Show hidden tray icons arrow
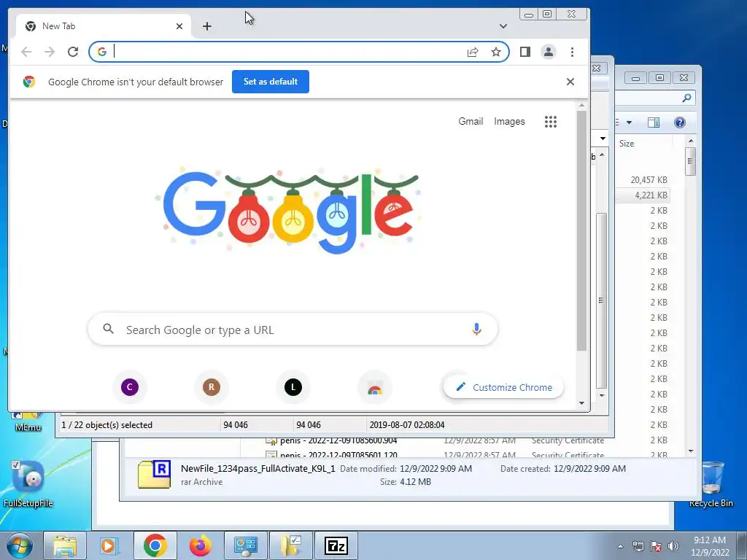The image size is (747, 560). point(620,546)
